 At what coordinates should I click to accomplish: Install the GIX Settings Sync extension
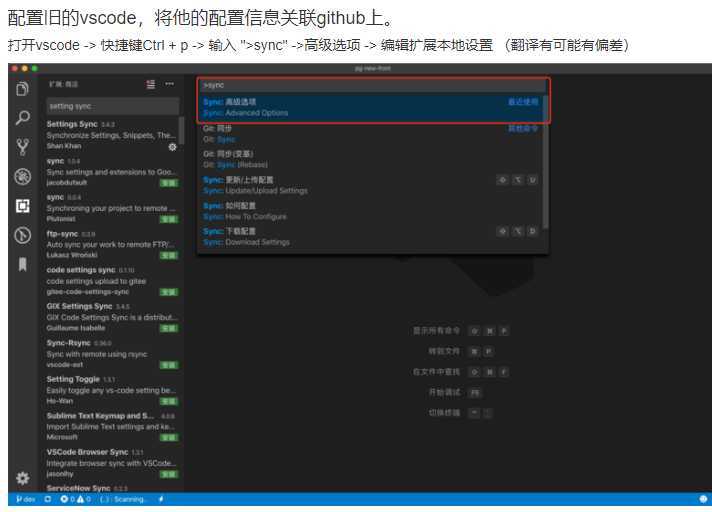coord(169,328)
